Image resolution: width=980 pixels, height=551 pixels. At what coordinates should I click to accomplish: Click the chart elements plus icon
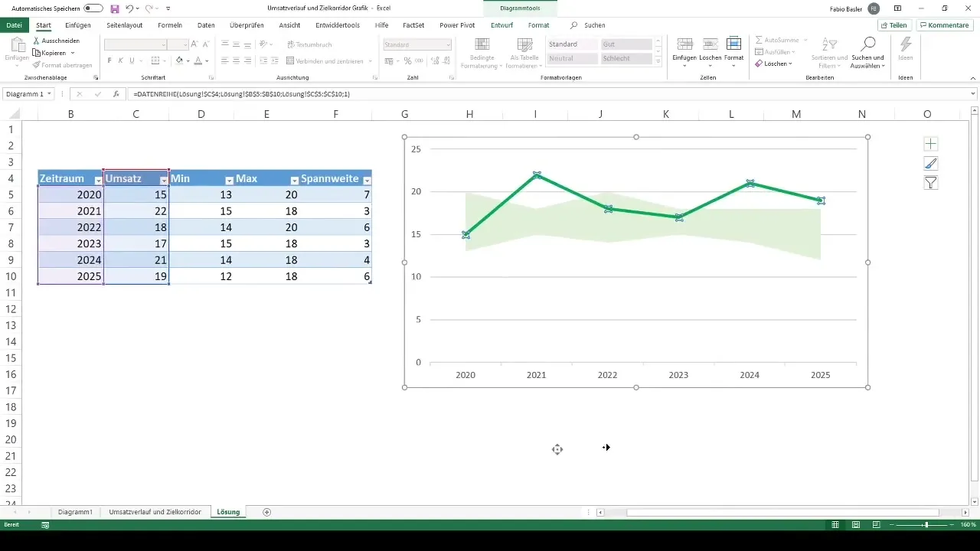click(931, 144)
